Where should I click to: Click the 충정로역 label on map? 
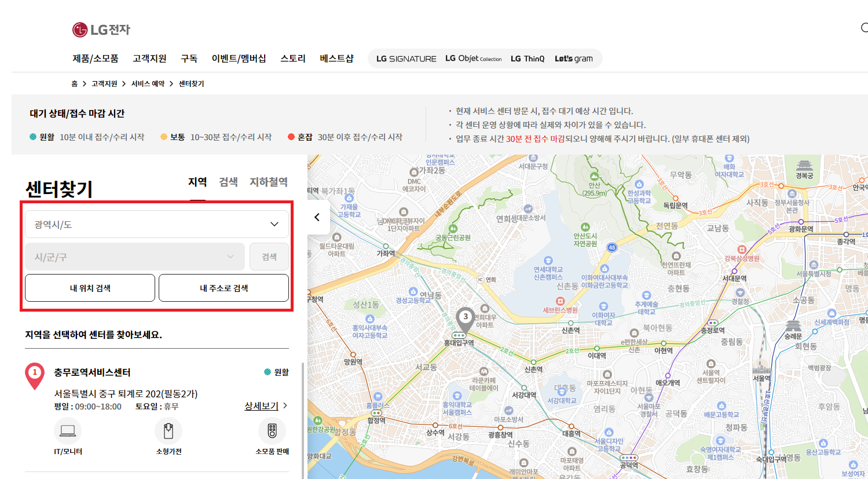coord(713,330)
